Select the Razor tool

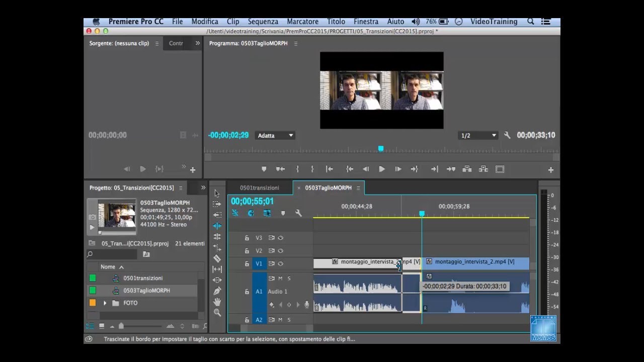coord(217,258)
